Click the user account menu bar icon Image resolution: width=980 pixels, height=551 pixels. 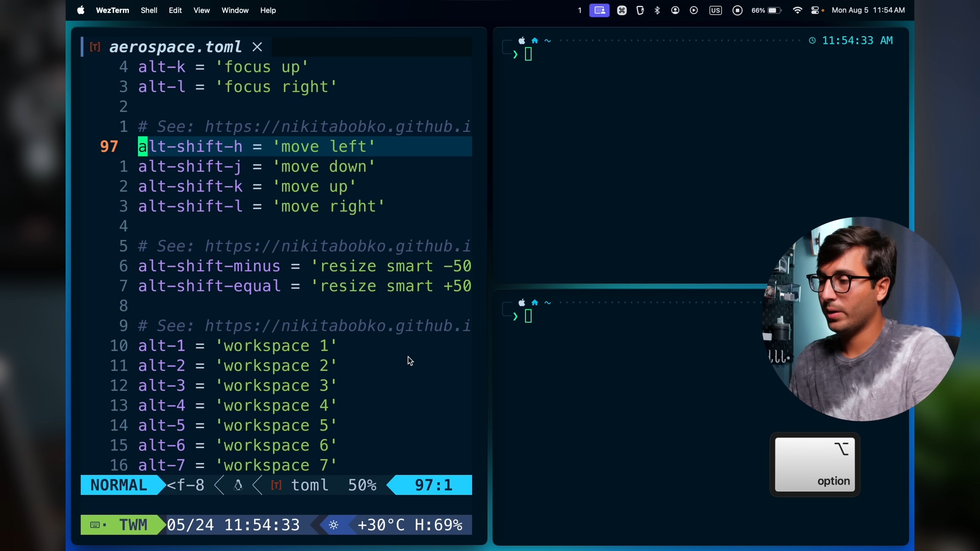coord(675,10)
